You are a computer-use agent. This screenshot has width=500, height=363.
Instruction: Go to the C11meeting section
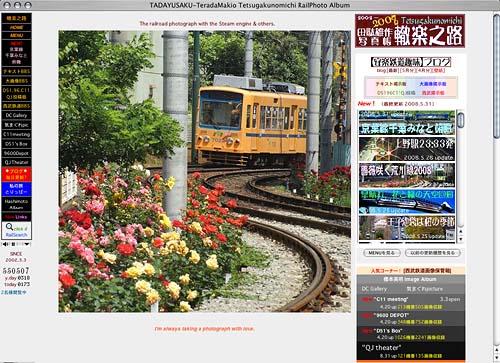pos(16,134)
